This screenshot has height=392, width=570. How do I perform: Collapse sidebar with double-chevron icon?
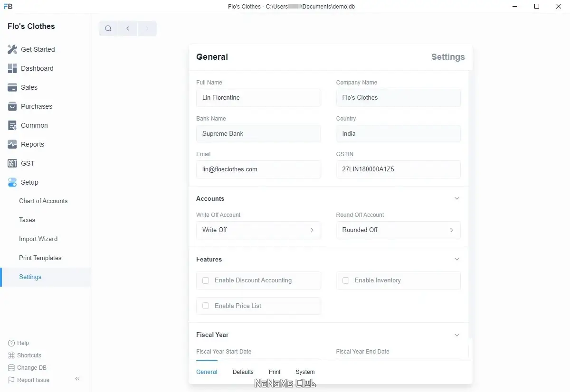tap(77, 379)
